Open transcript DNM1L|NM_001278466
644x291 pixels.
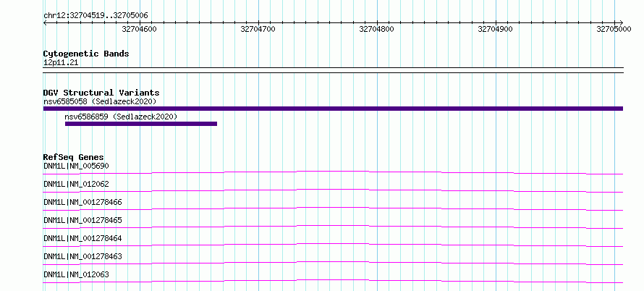pyautogui.click(x=82, y=202)
